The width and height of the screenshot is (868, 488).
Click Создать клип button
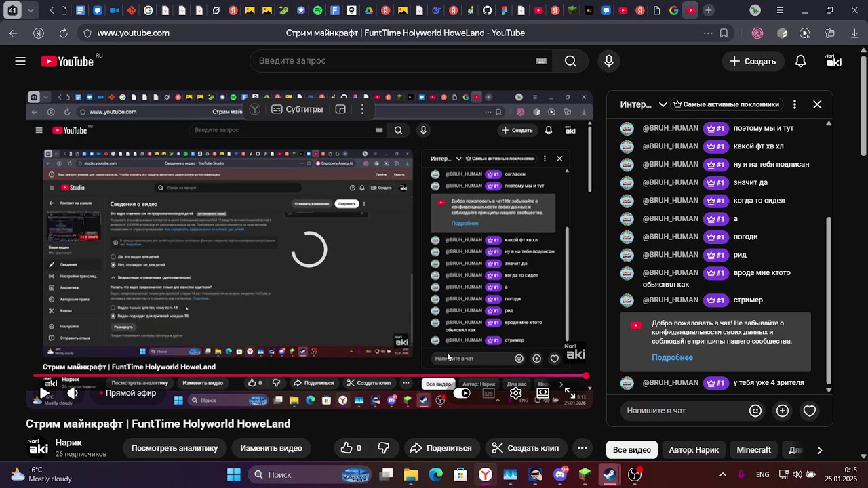pos(526,448)
